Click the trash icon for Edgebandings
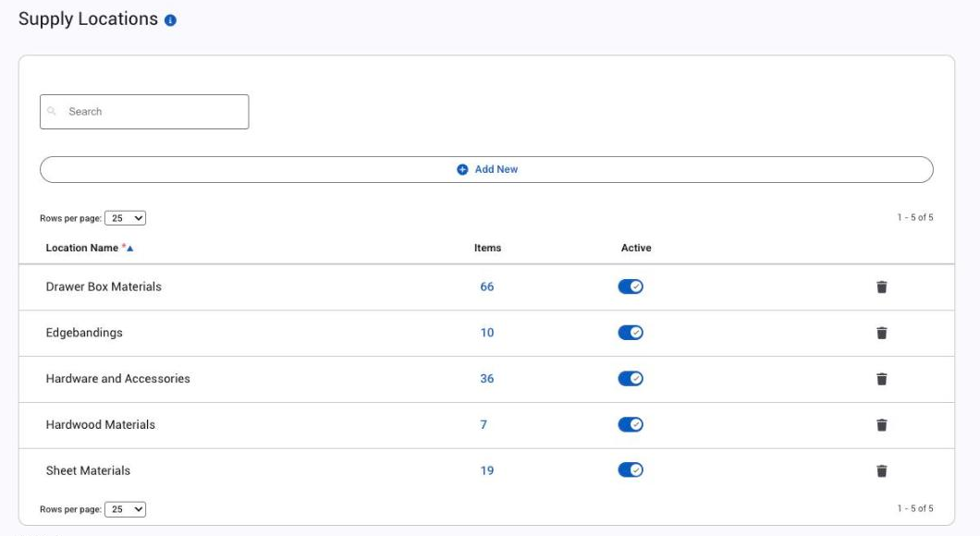This screenshot has width=980, height=536. (x=881, y=333)
